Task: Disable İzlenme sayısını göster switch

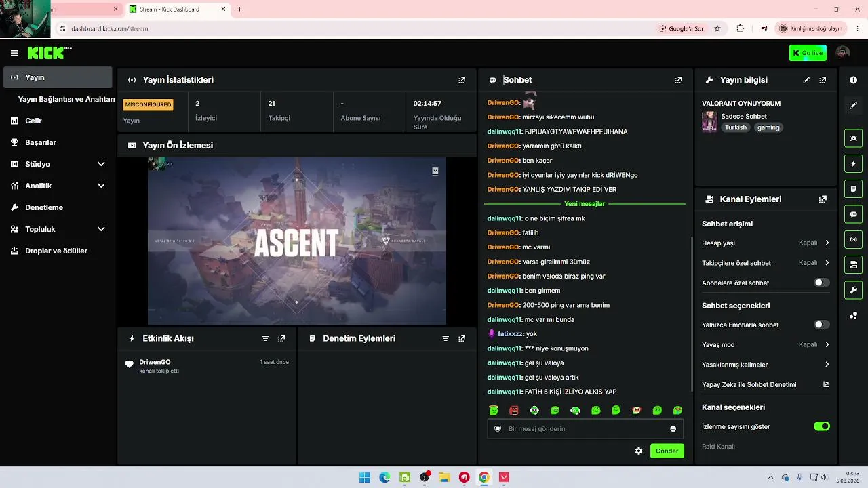Action: click(x=821, y=426)
